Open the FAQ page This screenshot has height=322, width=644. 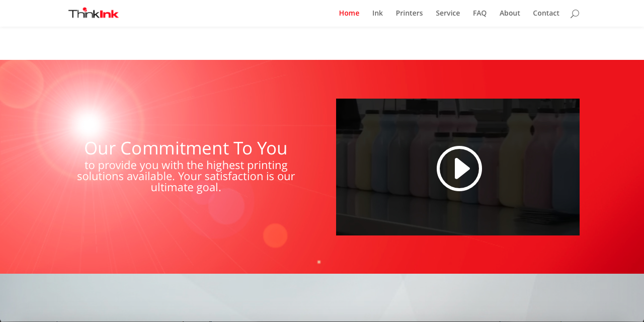(479, 13)
